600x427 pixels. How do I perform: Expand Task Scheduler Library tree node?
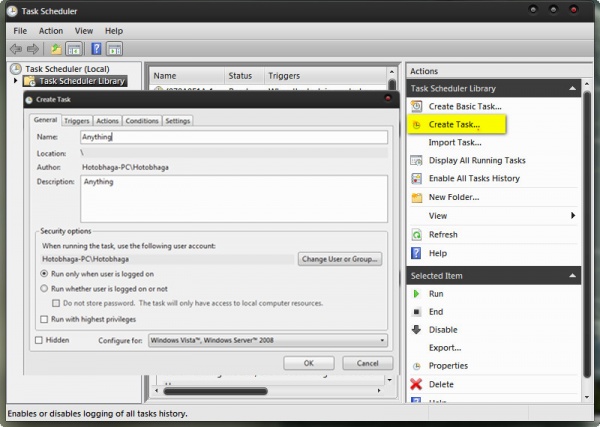[15, 81]
